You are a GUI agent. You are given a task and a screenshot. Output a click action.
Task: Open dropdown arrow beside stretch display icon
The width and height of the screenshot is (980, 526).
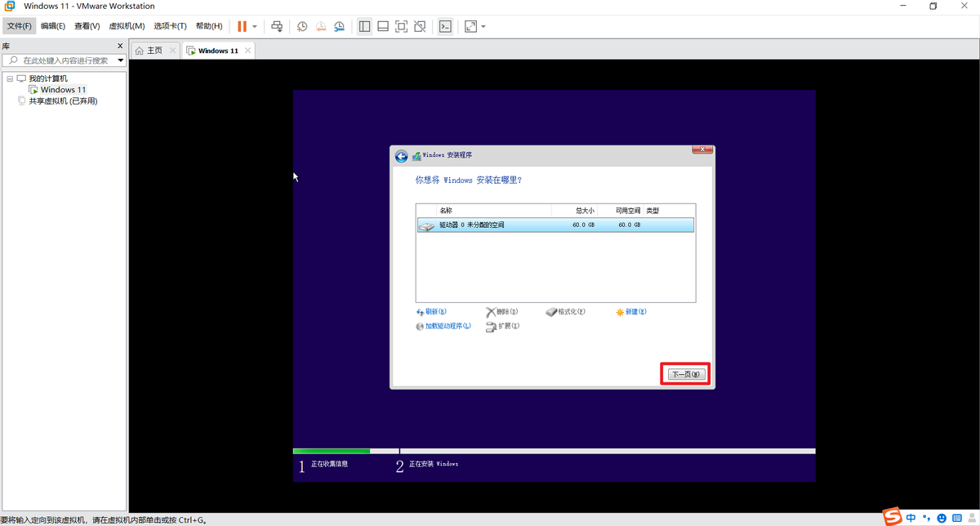click(483, 26)
